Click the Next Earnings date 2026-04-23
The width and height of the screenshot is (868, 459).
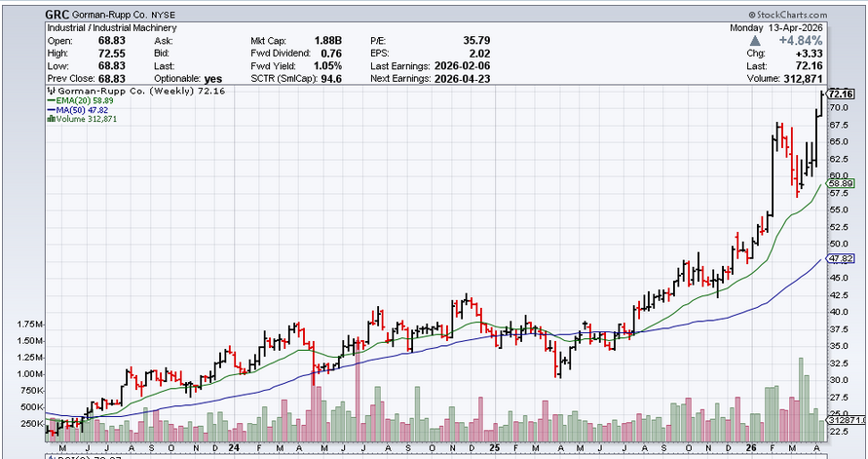[462, 79]
